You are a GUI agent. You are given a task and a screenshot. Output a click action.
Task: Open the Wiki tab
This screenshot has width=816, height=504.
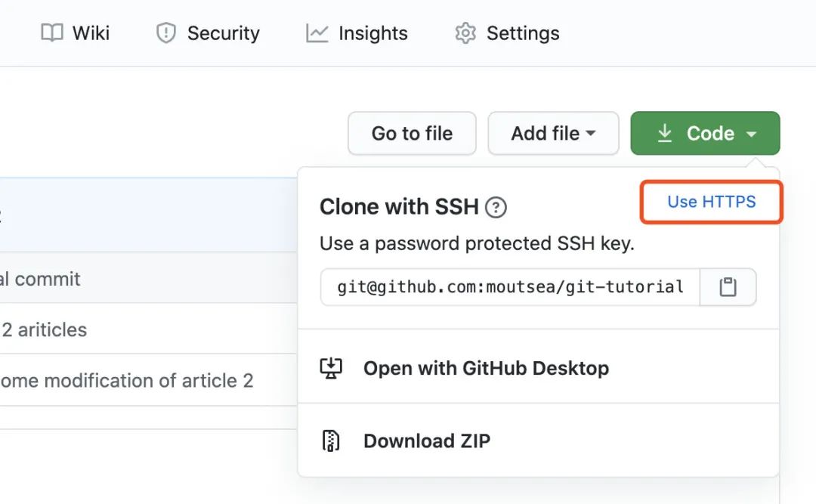[x=91, y=33]
